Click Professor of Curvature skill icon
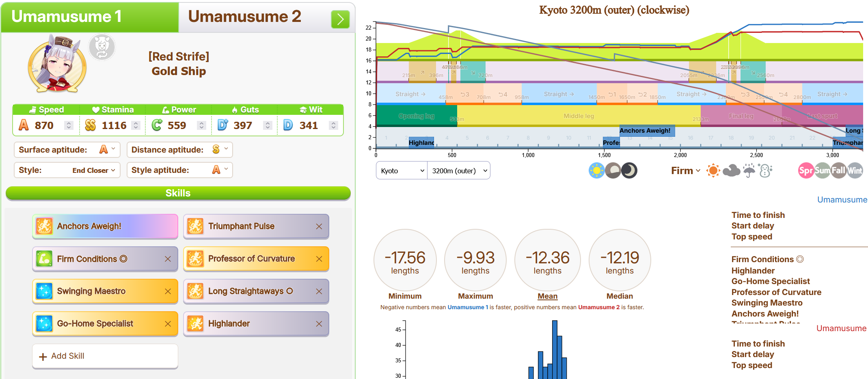The image size is (868, 379). [x=195, y=259]
